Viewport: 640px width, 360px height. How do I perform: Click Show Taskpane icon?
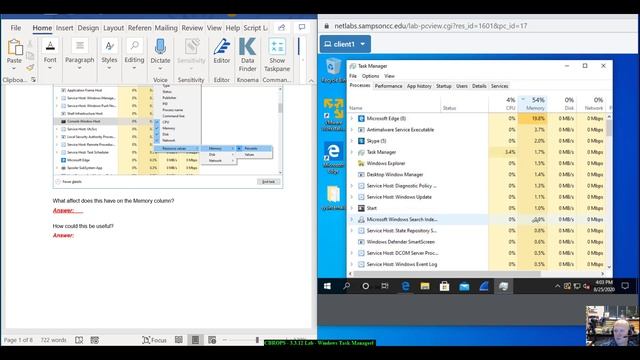(x=277, y=46)
